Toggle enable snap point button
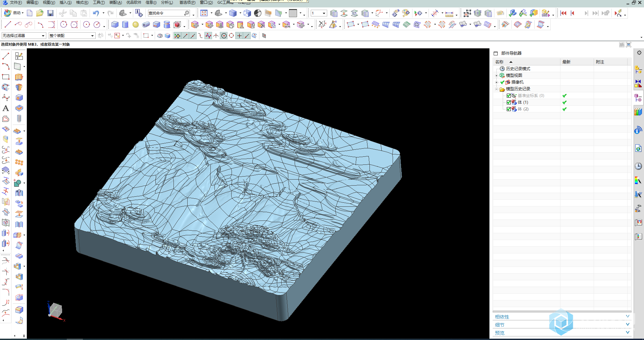This screenshot has width=644, height=340. point(177,36)
